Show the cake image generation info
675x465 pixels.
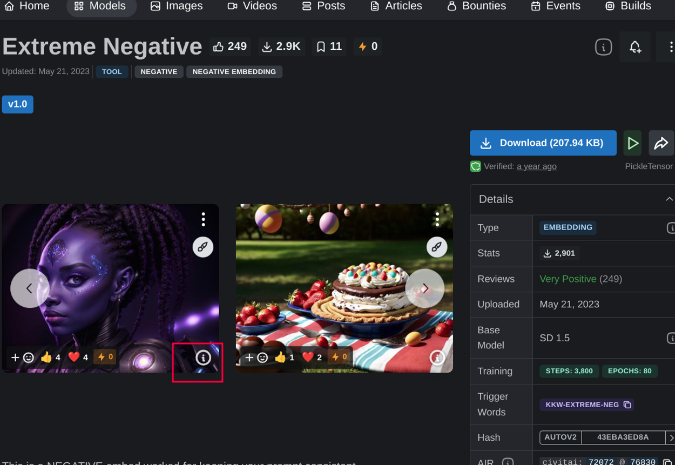point(437,357)
